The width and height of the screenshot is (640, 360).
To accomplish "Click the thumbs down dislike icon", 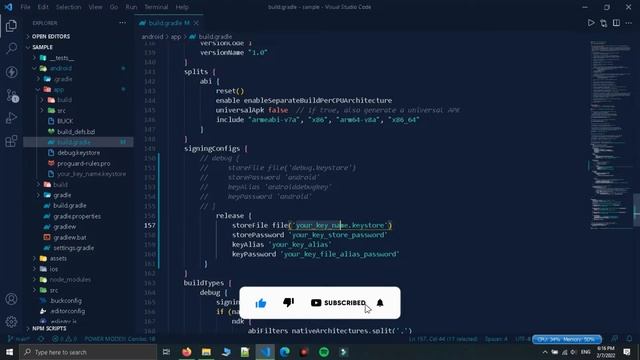I will pos(289,302).
